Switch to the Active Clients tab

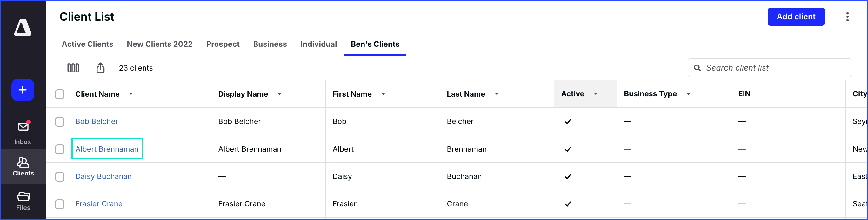tap(88, 44)
